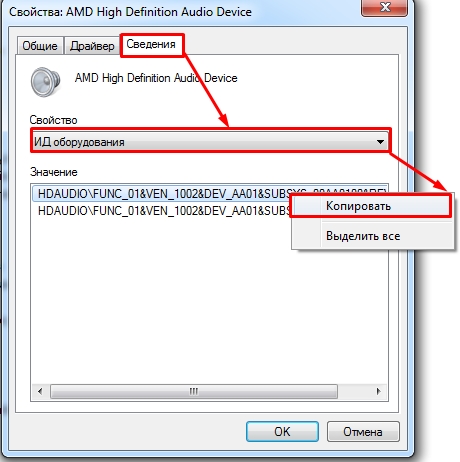Choose Выделить все from context menu
The height and width of the screenshot is (462, 460).
pyautogui.click(x=373, y=236)
